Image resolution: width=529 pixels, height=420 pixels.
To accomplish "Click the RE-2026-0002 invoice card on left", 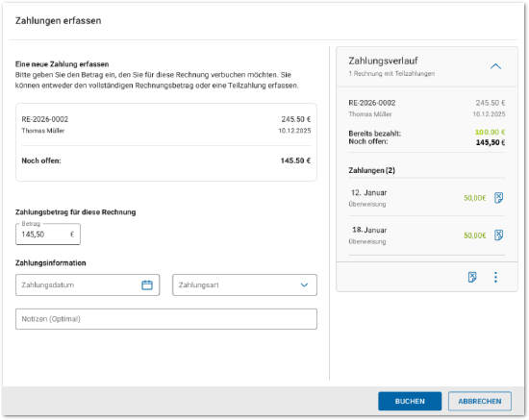I will (x=166, y=142).
